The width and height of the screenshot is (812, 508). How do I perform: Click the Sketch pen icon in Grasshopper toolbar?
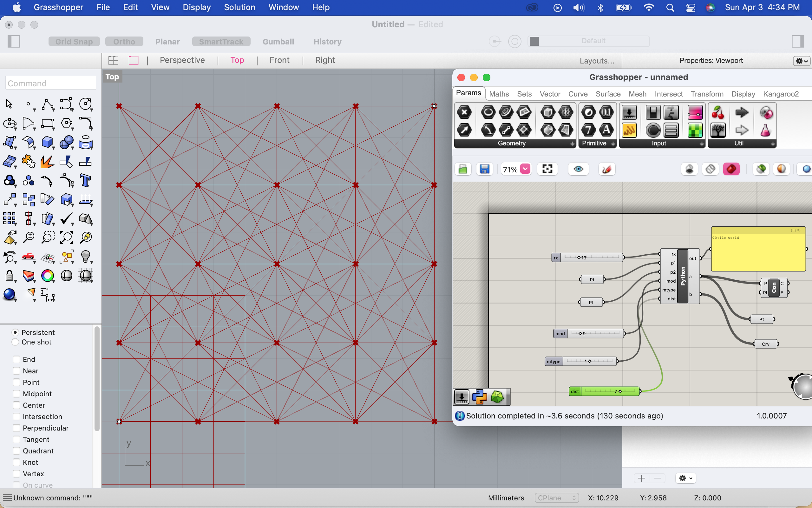click(x=607, y=169)
